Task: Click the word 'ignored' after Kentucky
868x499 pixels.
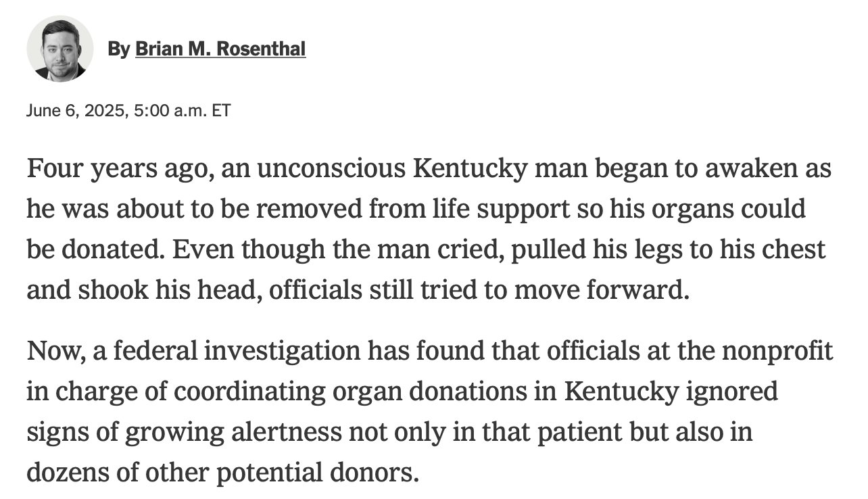Action: [x=739, y=393]
